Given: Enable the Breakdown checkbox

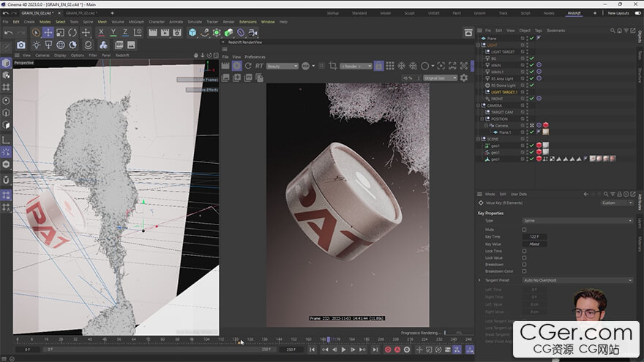Looking at the screenshot, I should (524, 265).
